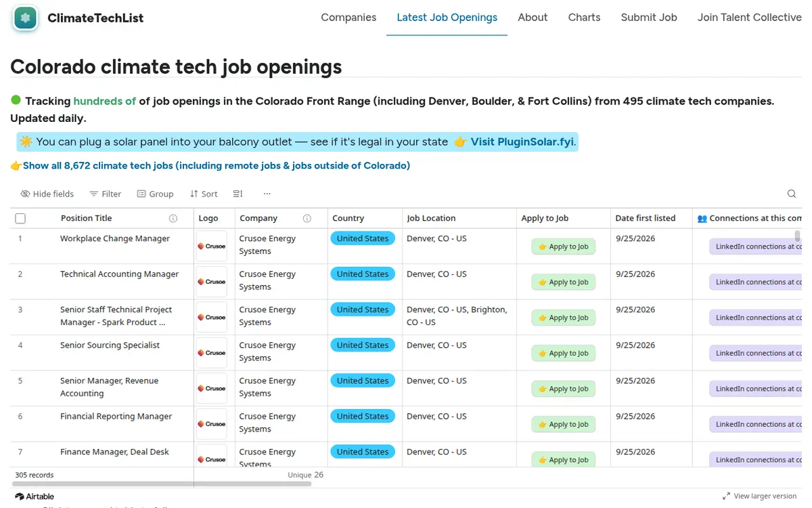Click the vertical scrollbar thumb in the table
This screenshot has height=508, width=812.
pyautogui.click(x=797, y=236)
